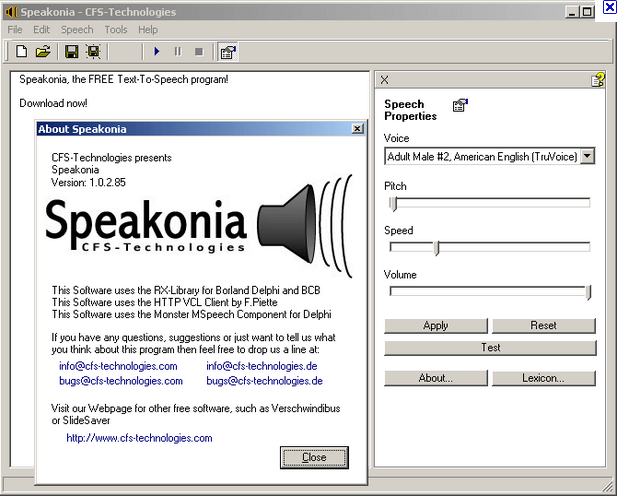Pause speech playback
Image resolution: width=640 pixels, height=496 pixels.
coord(178,51)
